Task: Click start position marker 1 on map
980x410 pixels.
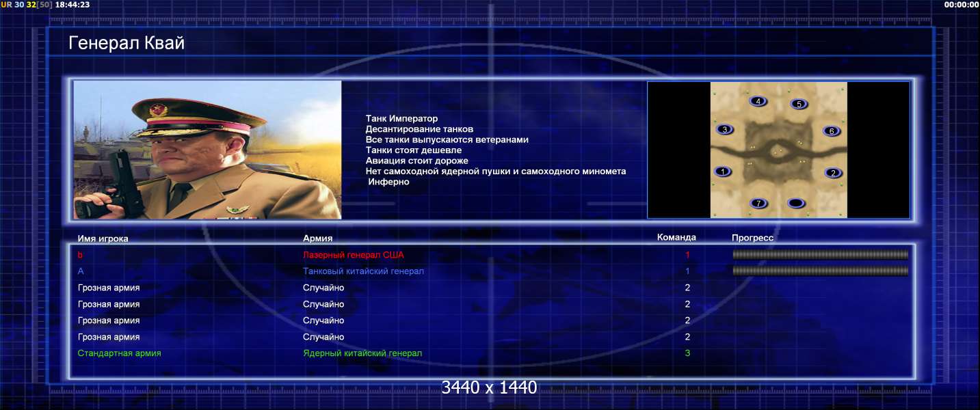Action: 722,172
